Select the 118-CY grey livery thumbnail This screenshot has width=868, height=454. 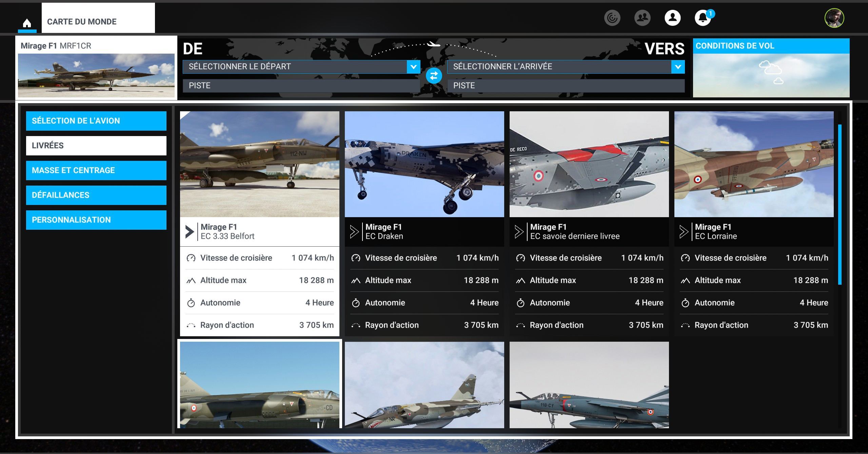click(589, 385)
